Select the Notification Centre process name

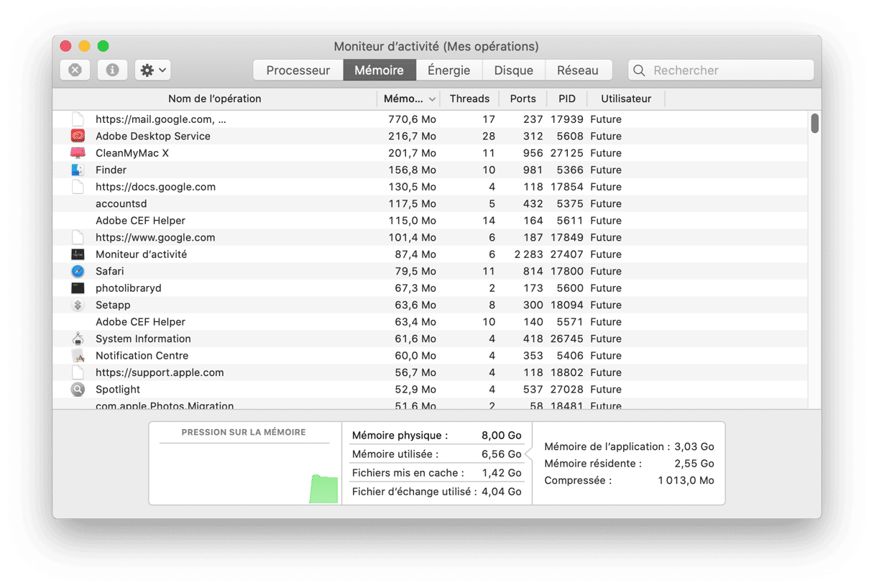[x=142, y=356]
